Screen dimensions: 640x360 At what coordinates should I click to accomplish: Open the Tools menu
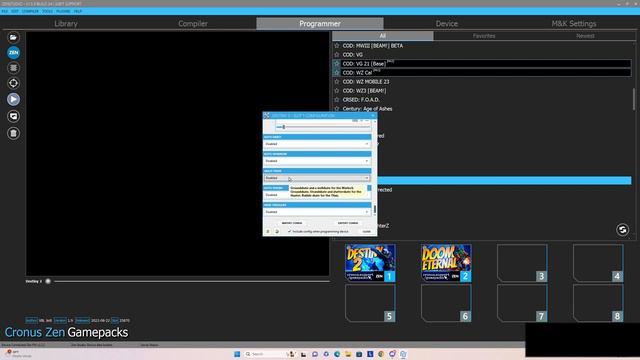47,11
